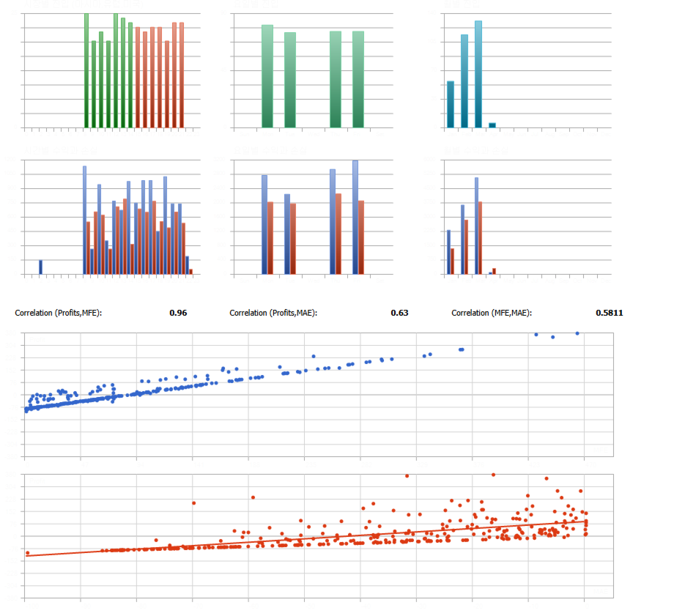The width and height of the screenshot is (674, 616).
Task: Click the leftmost red dot in MAE scatter plot
Action: [x=28, y=553]
